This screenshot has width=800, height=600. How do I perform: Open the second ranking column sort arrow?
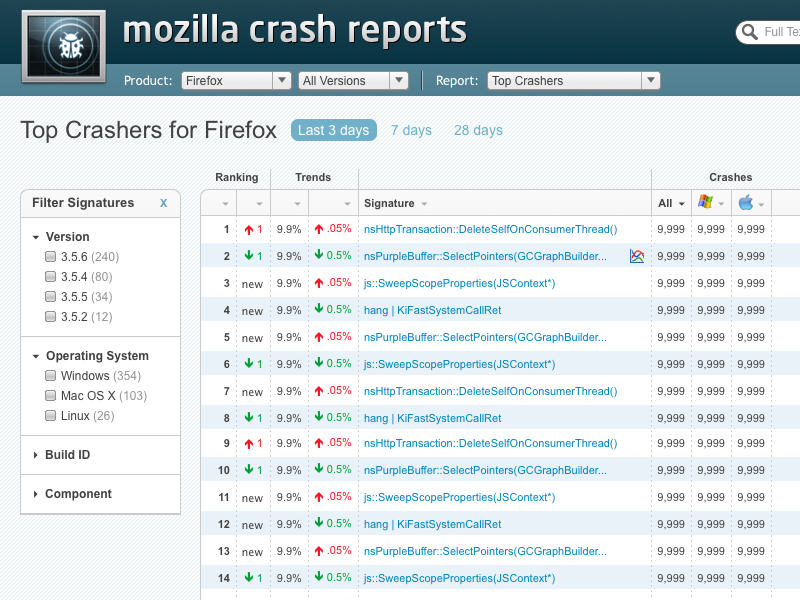pos(259,204)
